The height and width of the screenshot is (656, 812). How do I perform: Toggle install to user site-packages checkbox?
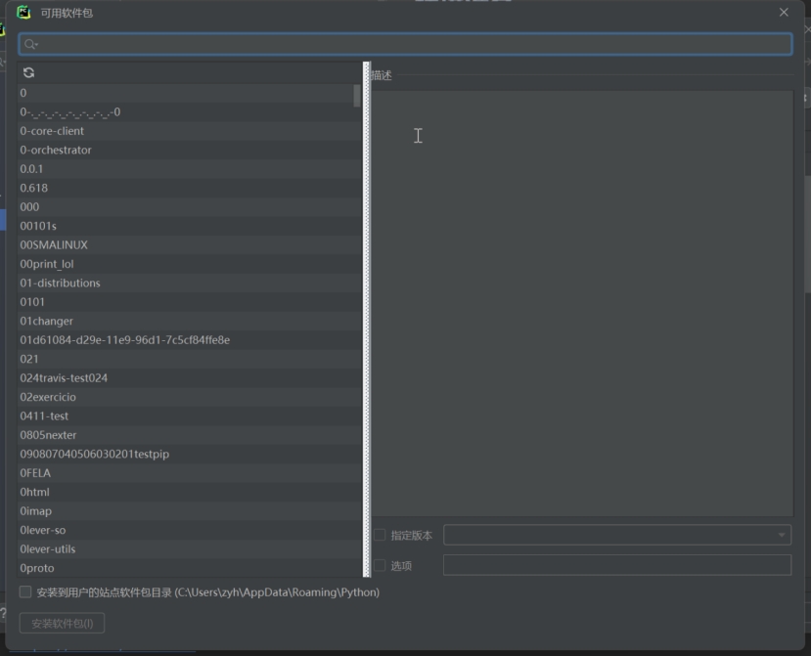tap(26, 591)
